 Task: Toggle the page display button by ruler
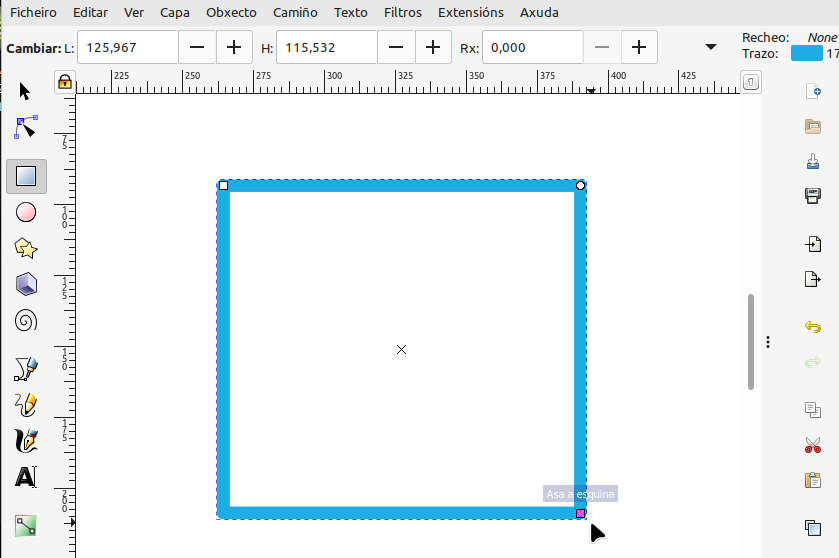pyautogui.click(x=751, y=82)
